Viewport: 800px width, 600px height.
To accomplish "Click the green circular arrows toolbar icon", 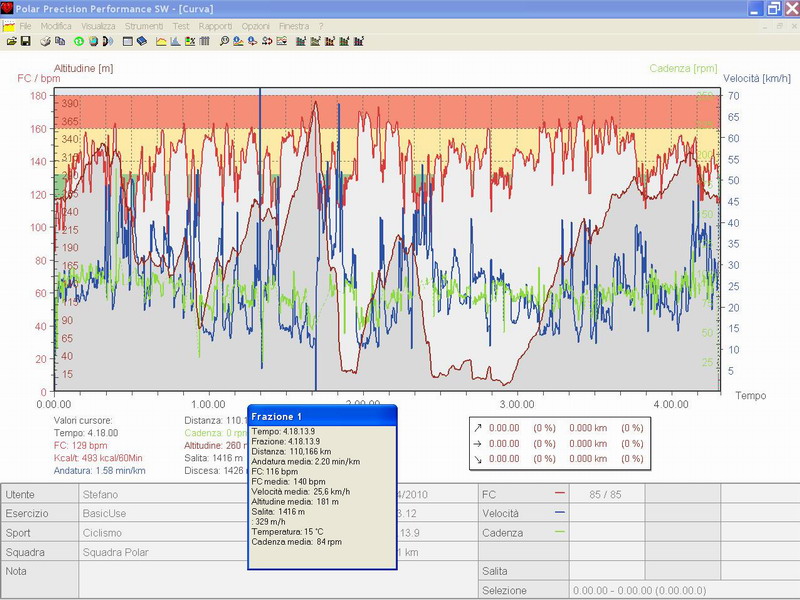I will (79, 41).
